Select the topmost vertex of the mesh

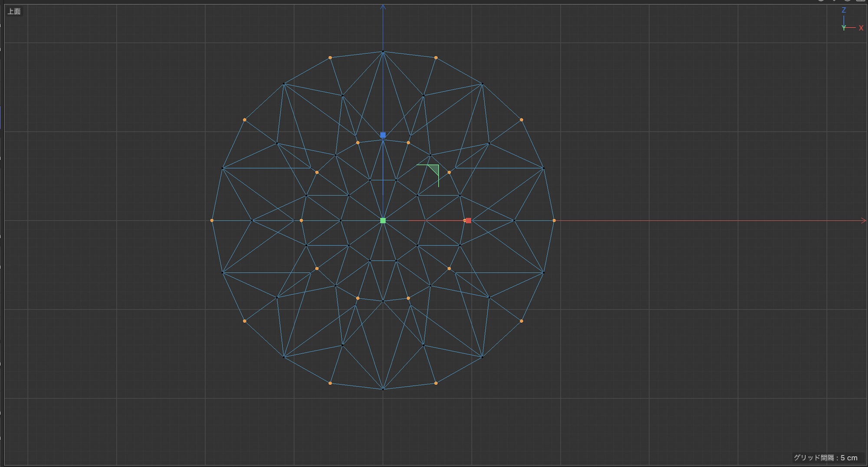pyautogui.click(x=383, y=52)
